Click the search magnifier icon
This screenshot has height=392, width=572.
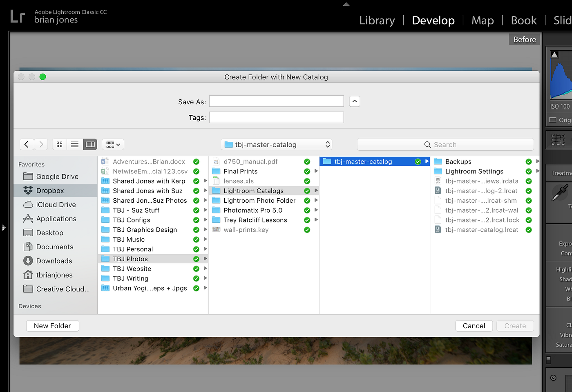click(427, 144)
